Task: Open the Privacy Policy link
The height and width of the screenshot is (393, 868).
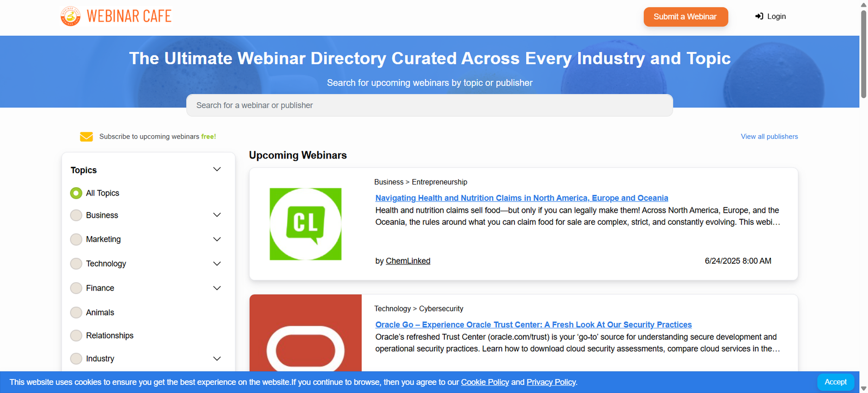Action: click(551, 382)
